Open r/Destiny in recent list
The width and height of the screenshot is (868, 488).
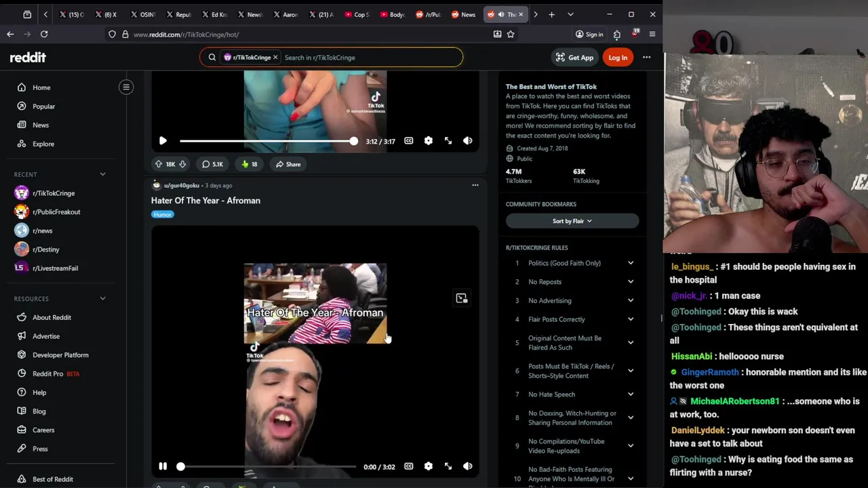(46, 249)
